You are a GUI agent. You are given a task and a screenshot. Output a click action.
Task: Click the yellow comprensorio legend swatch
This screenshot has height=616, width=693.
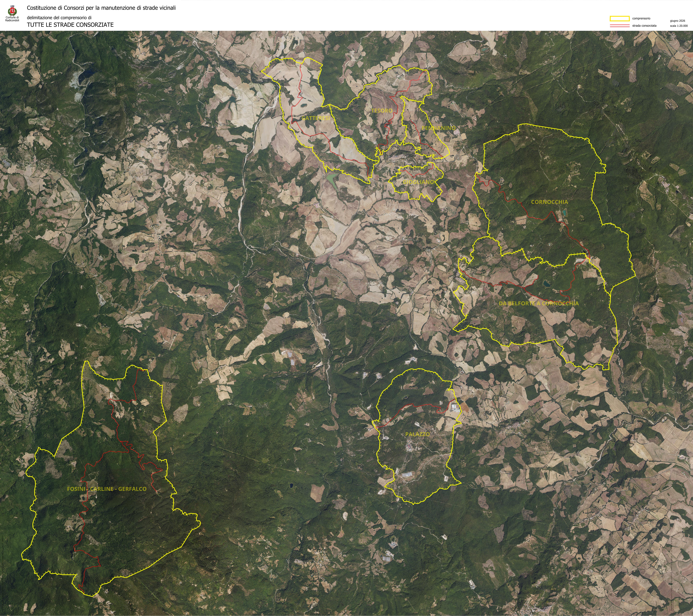click(x=619, y=19)
